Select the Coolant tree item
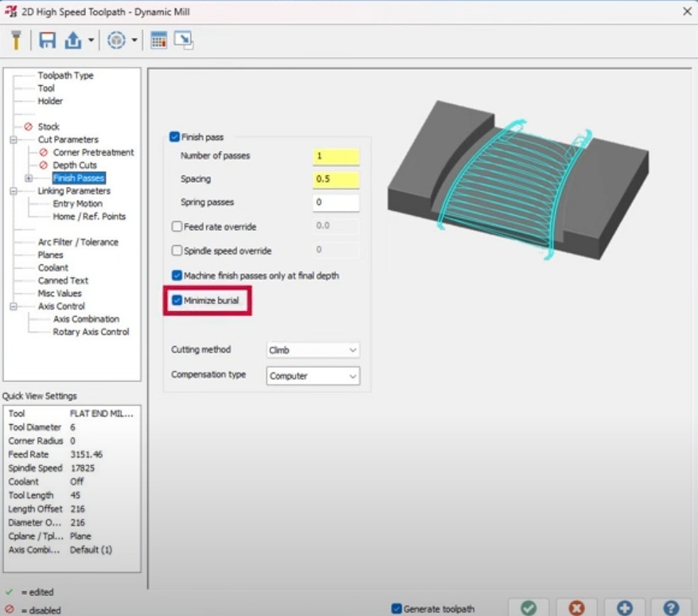The width and height of the screenshot is (698, 616). 53,268
